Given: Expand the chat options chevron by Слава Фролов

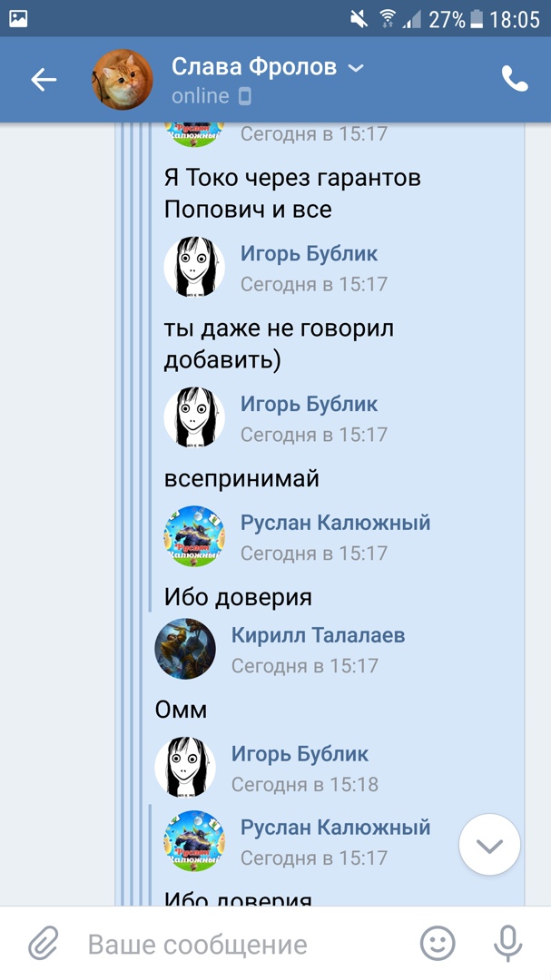Looking at the screenshot, I should 355,67.
